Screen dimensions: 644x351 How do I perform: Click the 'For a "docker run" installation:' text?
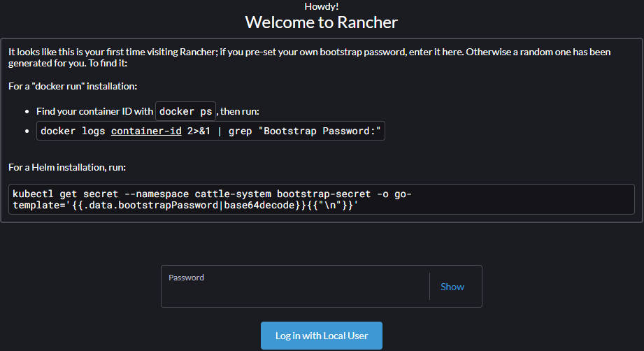point(73,86)
